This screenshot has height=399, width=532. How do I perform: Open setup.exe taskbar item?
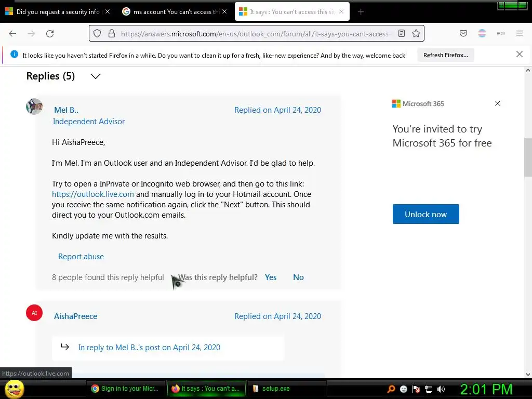tap(287, 389)
